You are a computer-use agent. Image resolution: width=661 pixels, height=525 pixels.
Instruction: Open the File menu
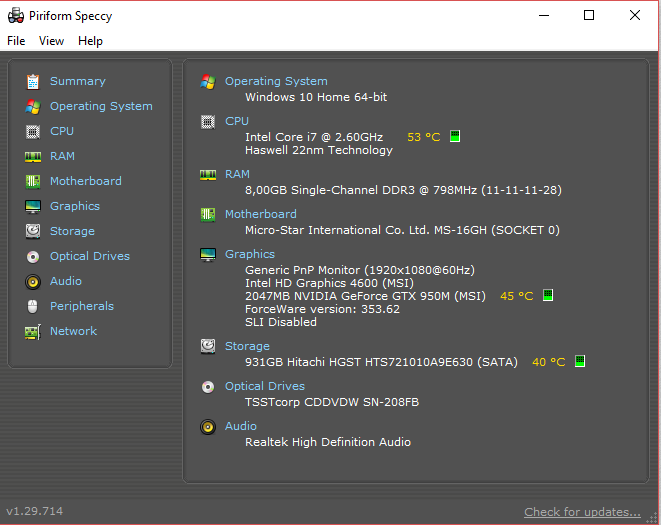pyautogui.click(x=16, y=41)
